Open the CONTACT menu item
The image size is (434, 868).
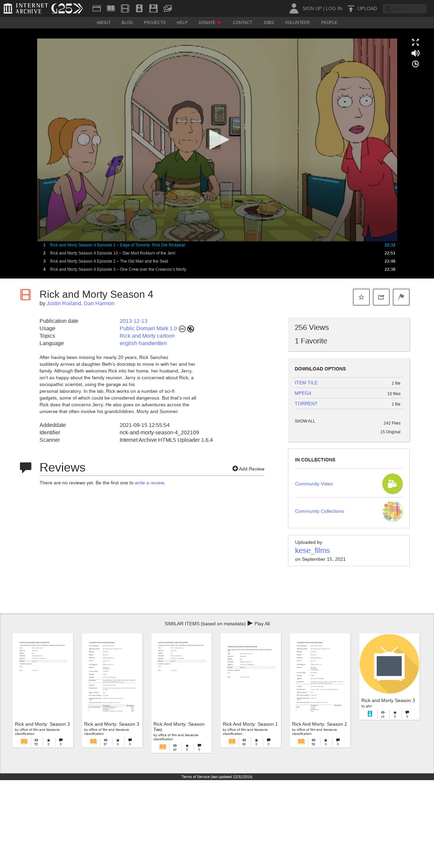click(x=242, y=23)
